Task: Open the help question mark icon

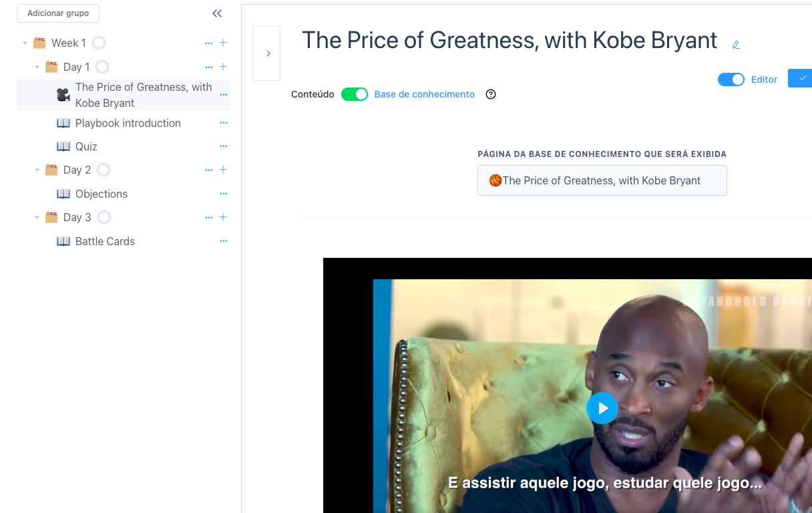Action: [x=491, y=94]
